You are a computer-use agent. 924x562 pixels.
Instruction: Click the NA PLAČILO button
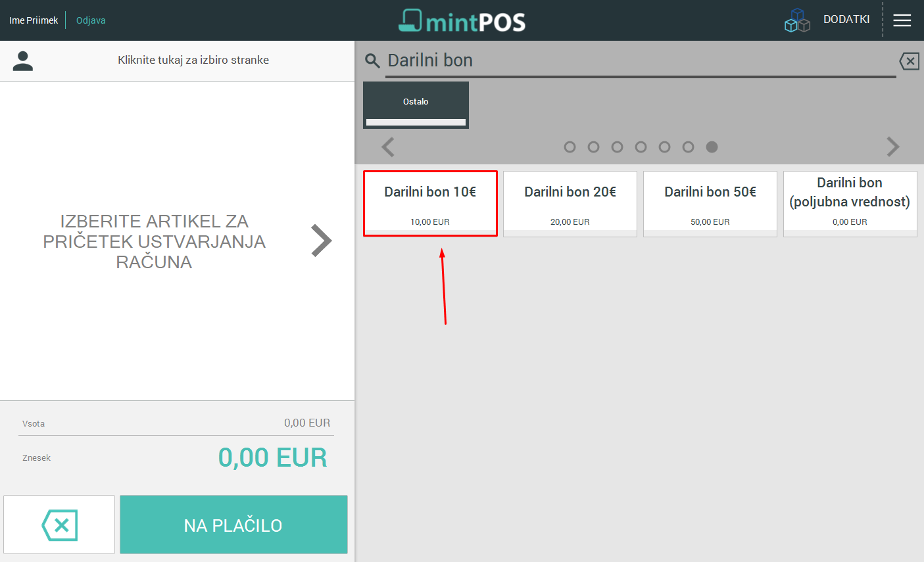pos(233,525)
